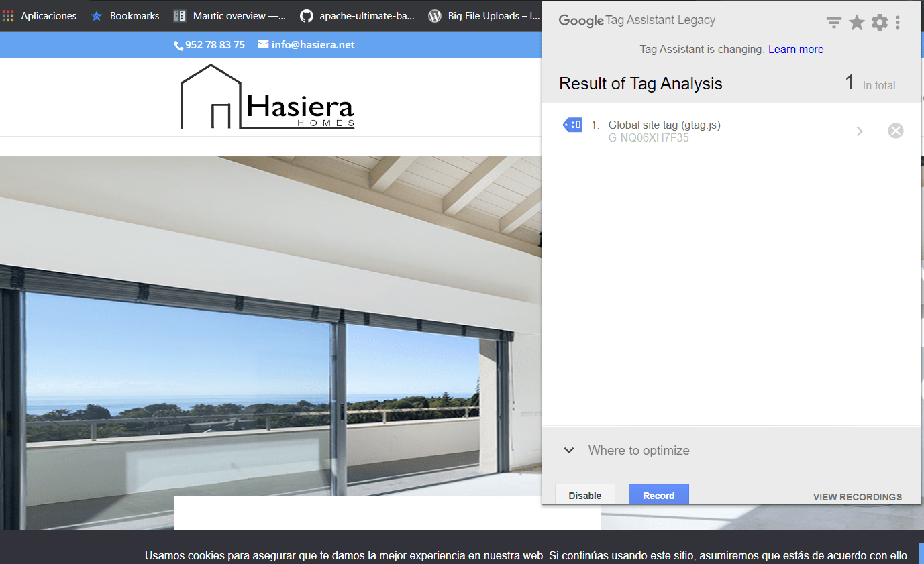Open Tag Assistant settings gear
The image size is (924, 564).
click(x=880, y=23)
